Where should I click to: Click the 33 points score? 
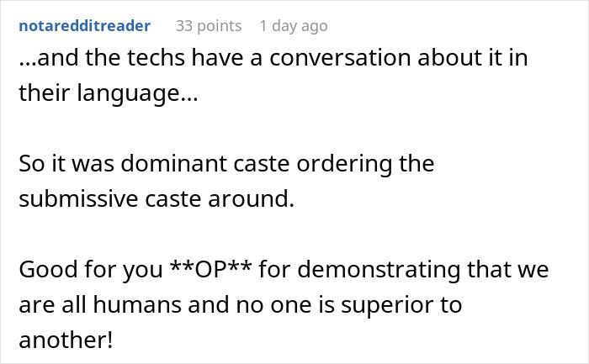[208, 26]
